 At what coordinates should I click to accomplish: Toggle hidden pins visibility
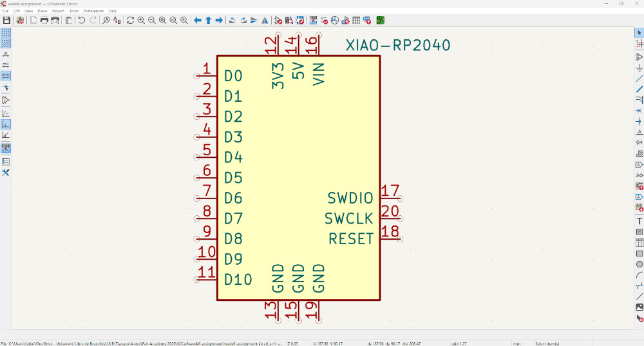6,101
